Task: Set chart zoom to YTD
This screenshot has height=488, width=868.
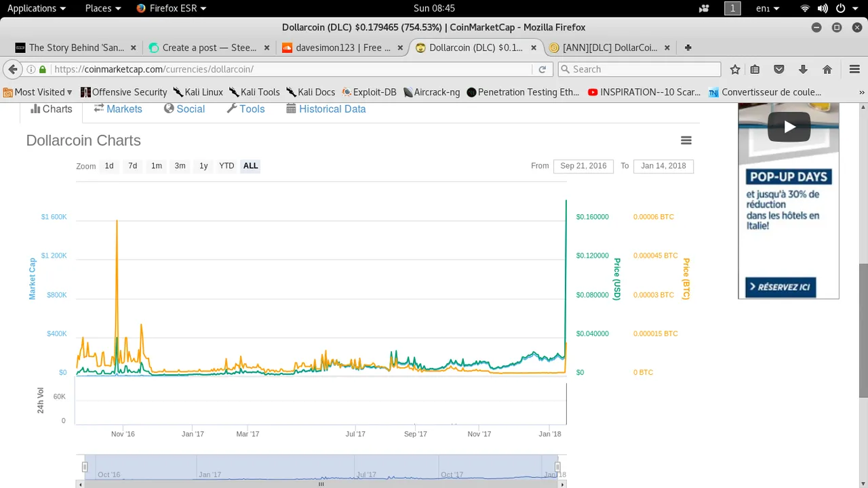Action: click(x=226, y=166)
